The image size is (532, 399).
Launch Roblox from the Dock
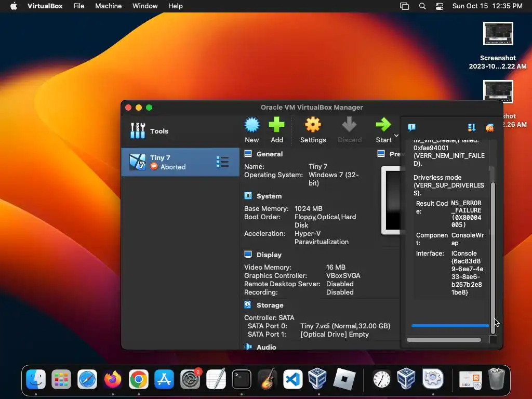(x=344, y=379)
